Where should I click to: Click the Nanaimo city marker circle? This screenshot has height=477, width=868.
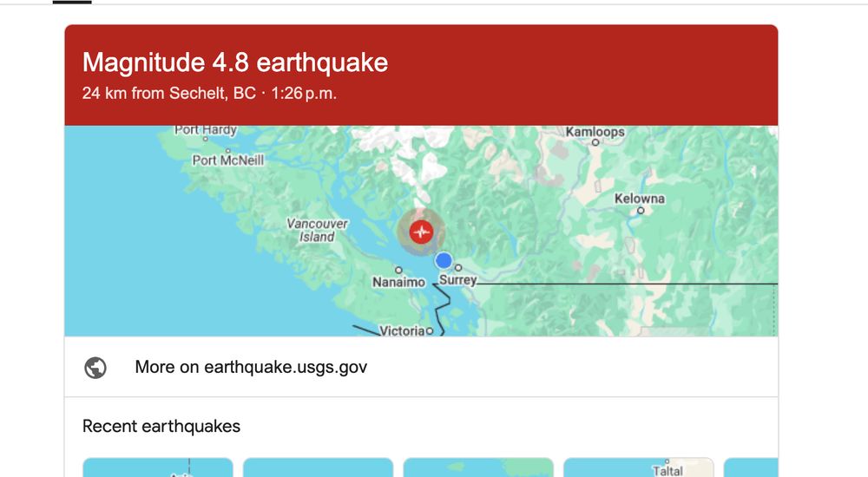click(x=398, y=270)
